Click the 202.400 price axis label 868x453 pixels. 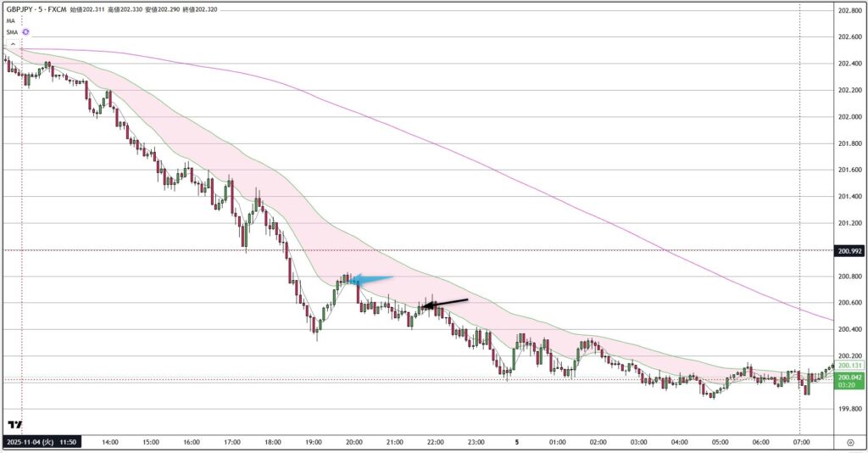(849, 64)
